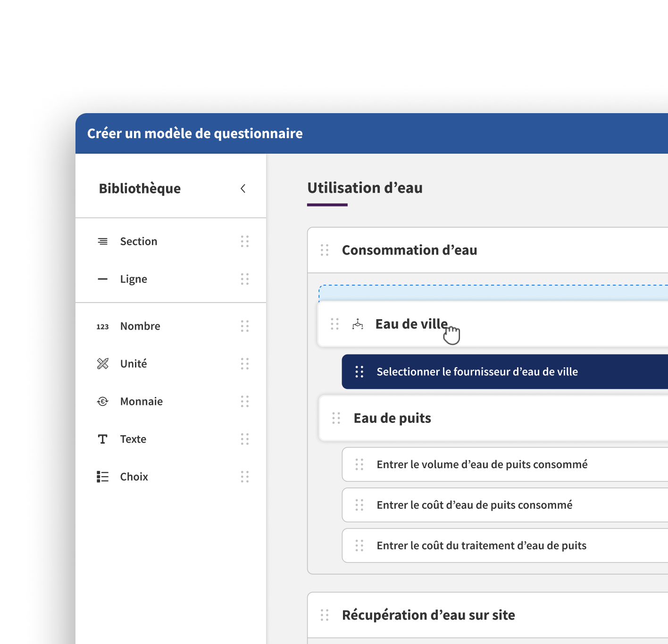Viewport: 668px width, 644px height.
Task: Click the Unité ruler-pencil icon
Action: tap(103, 363)
